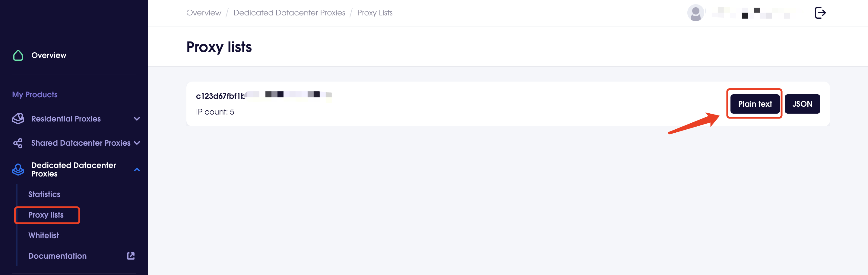Screen dimensions: 868x275
Task: Click the Residential Proxies icon
Action: (x=18, y=119)
